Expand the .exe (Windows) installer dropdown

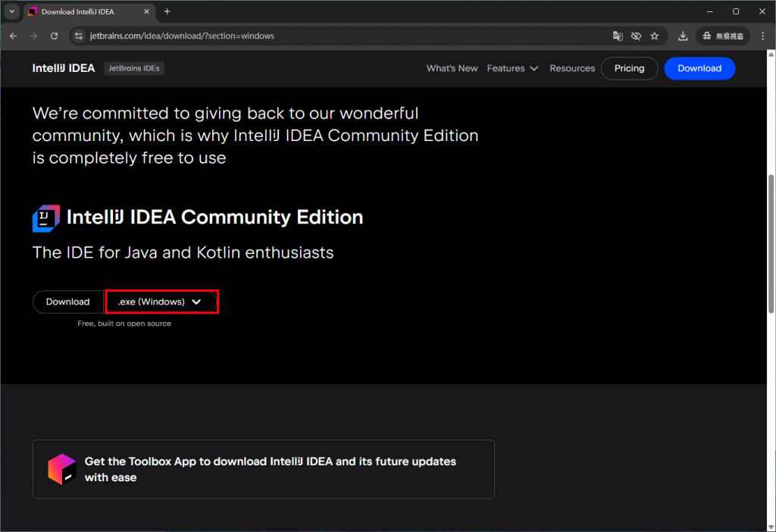coord(161,302)
